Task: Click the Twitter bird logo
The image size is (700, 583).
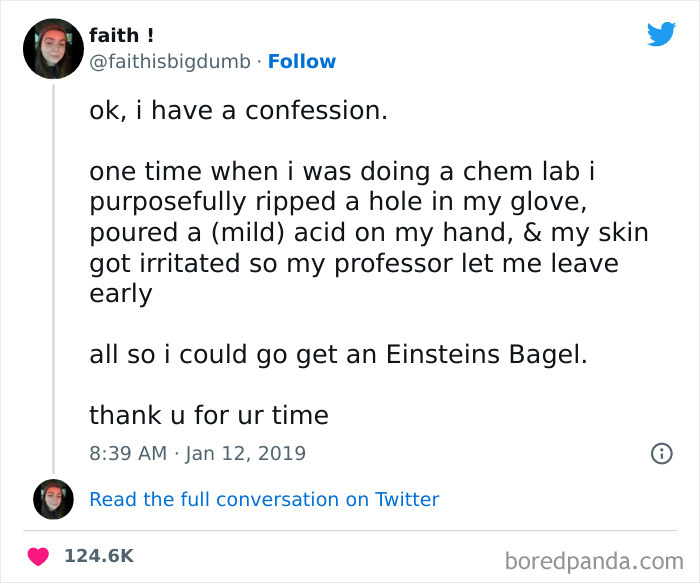Action: (x=661, y=34)
